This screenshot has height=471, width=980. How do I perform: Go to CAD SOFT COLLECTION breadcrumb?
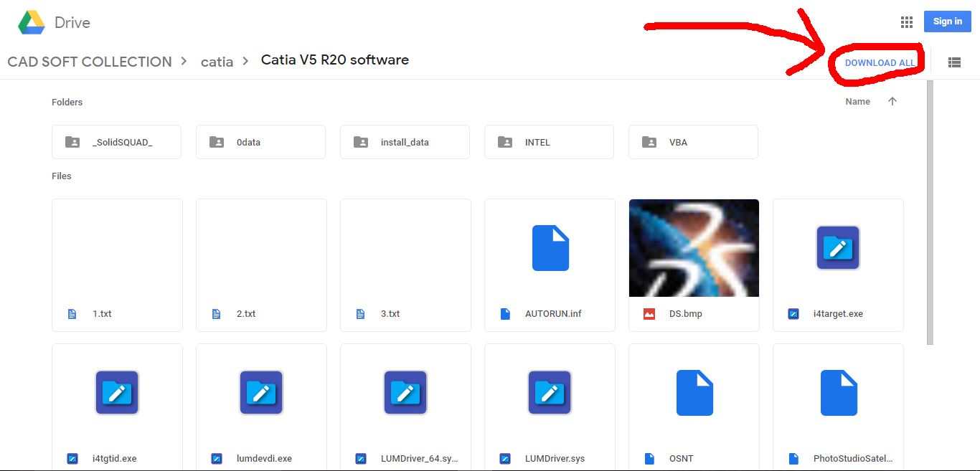(x=90, y=62)
